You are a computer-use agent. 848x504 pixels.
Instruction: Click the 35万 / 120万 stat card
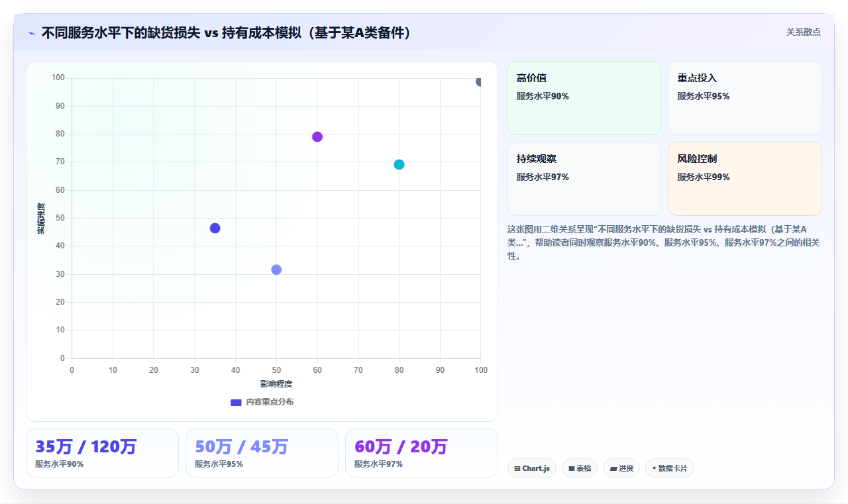(102, 453)
